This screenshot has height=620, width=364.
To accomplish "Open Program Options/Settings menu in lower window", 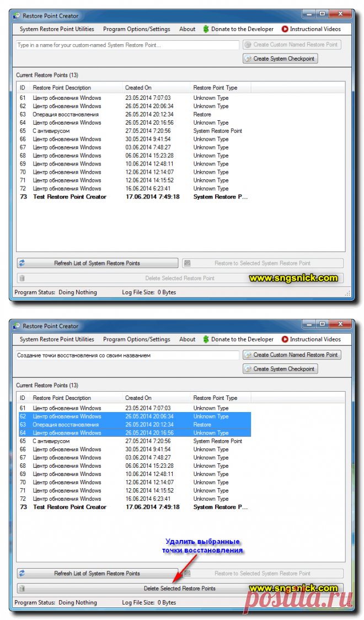I will [137, 339].
